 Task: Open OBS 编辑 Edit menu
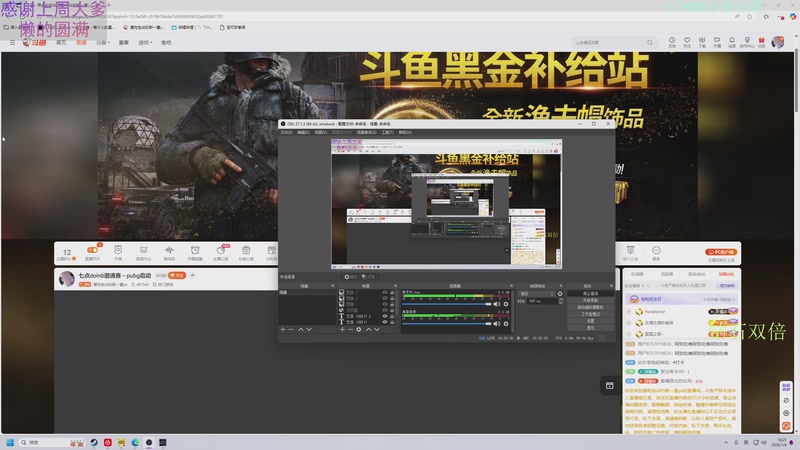(303, 132)
